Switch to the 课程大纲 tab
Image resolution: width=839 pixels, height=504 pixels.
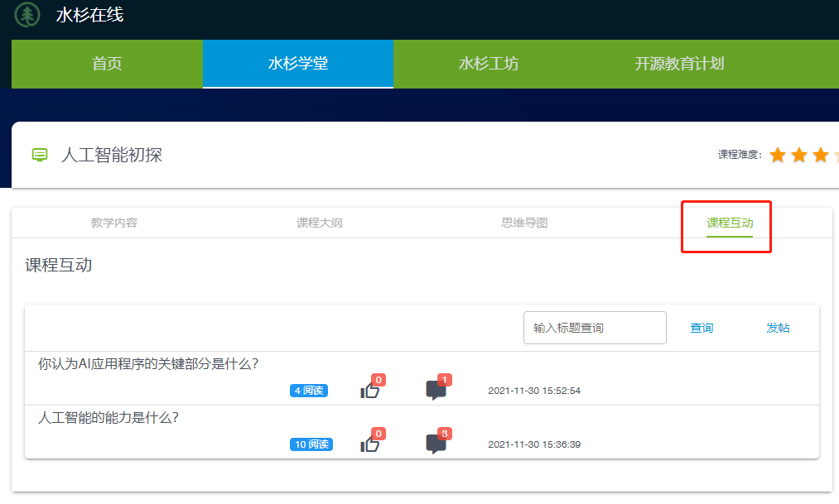[x=320, y=223]
